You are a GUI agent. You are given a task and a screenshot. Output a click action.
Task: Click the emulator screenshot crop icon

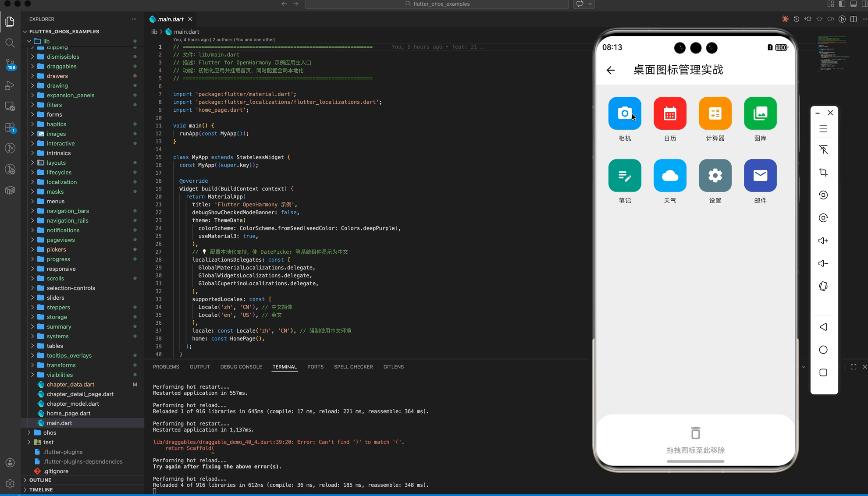pos(823,172)
